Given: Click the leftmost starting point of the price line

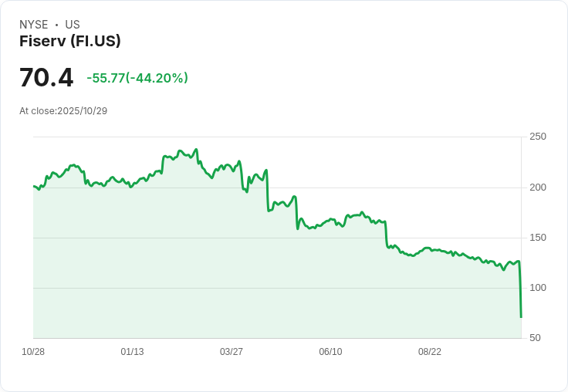Looking at the screenshot, I should click(34, 186).
